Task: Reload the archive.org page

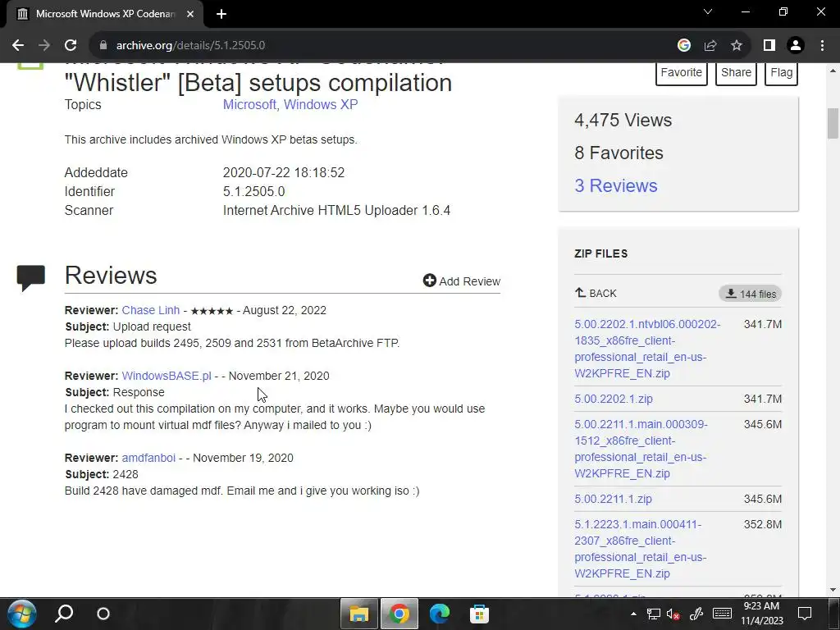Action: pos(71,46)
